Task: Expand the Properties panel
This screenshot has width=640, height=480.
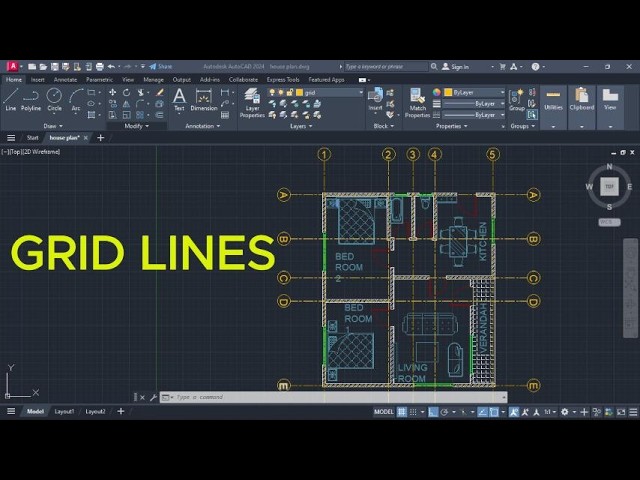Action: 451,126
